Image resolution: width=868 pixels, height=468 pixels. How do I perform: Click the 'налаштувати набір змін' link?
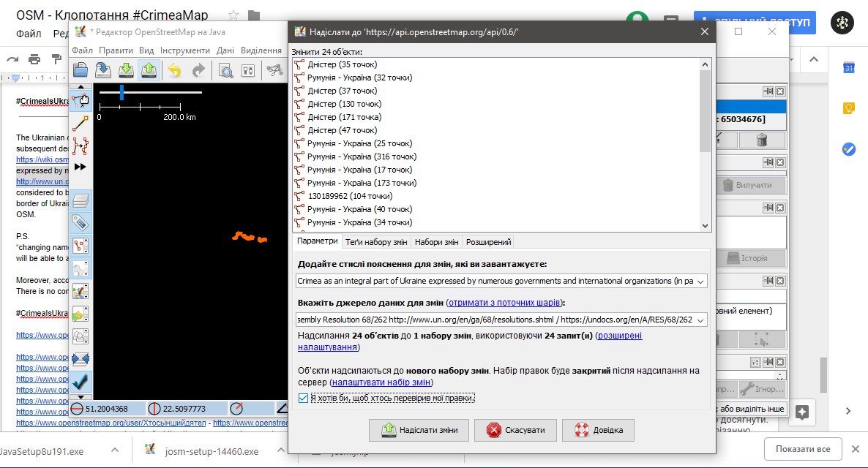click(x=381, y=382)
